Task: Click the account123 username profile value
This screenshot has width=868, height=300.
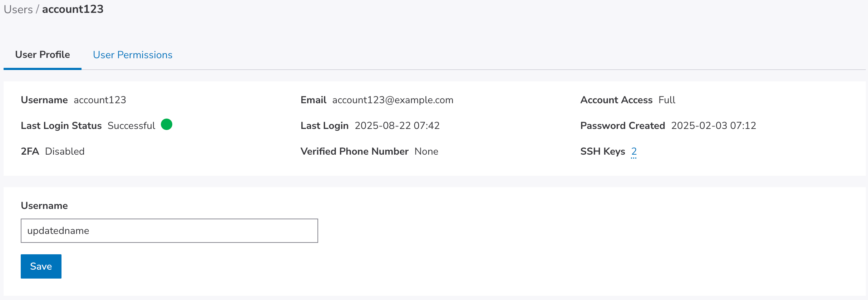Action: 100,100
